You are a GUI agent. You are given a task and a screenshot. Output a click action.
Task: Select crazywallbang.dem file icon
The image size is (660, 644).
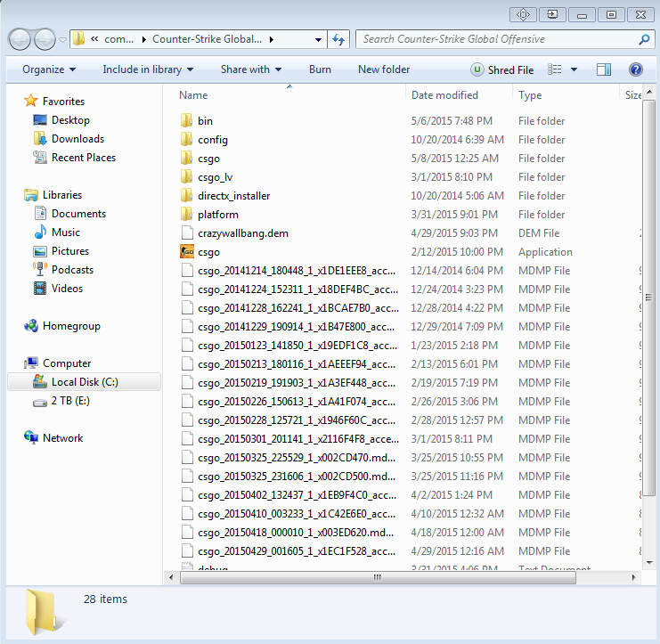[x=187, y=232]
